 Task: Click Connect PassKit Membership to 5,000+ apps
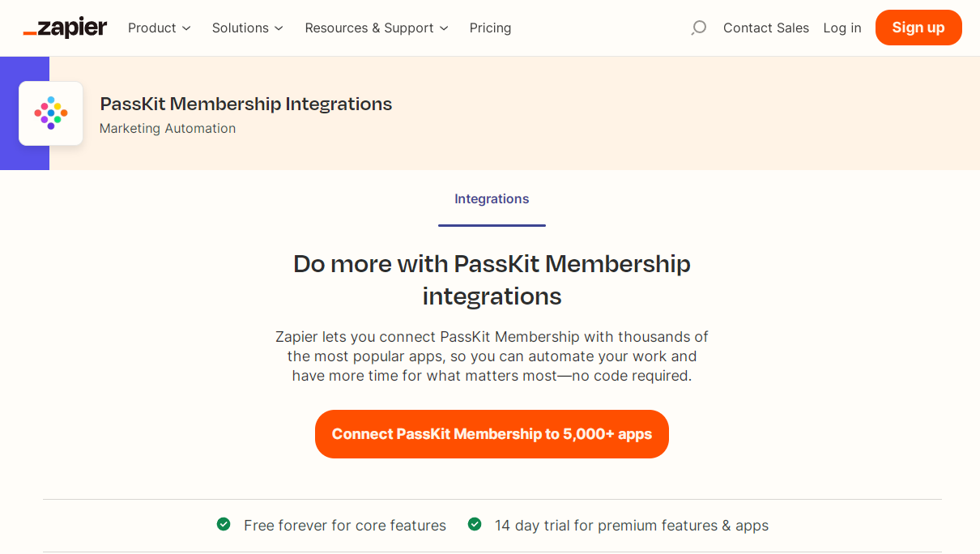point(492,434)
